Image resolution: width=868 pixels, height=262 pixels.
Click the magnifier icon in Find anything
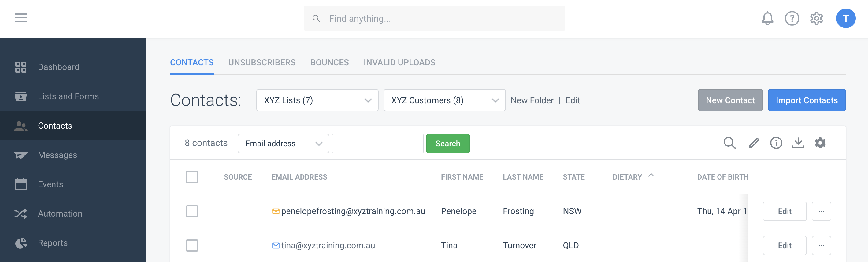pos(316,19)
